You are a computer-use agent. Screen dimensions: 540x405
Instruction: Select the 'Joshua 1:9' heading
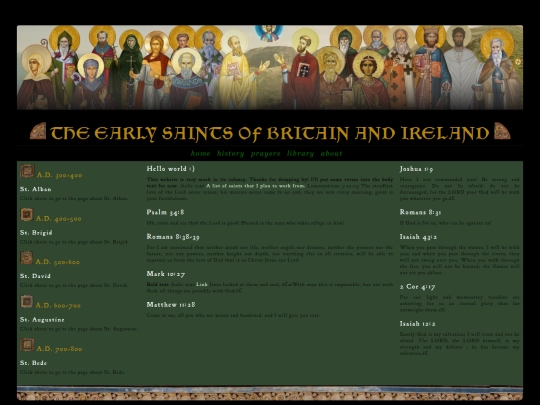tap(416, 169)
